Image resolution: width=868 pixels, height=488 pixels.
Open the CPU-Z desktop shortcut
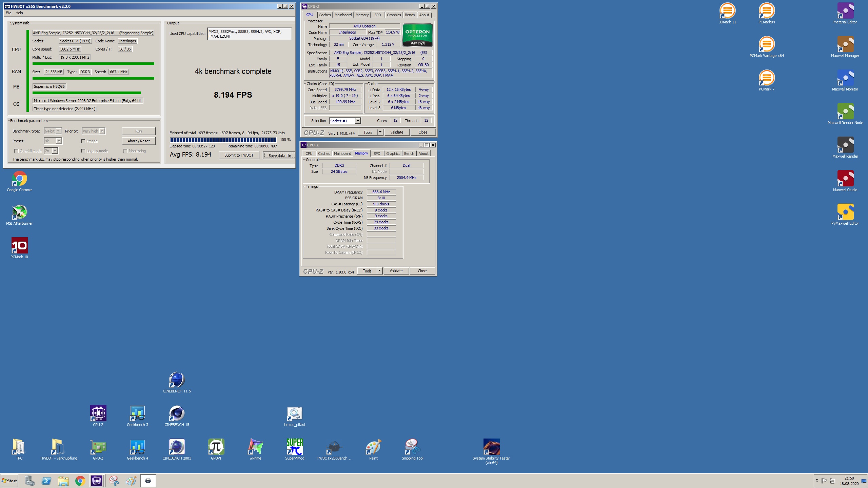coord(98,416)
